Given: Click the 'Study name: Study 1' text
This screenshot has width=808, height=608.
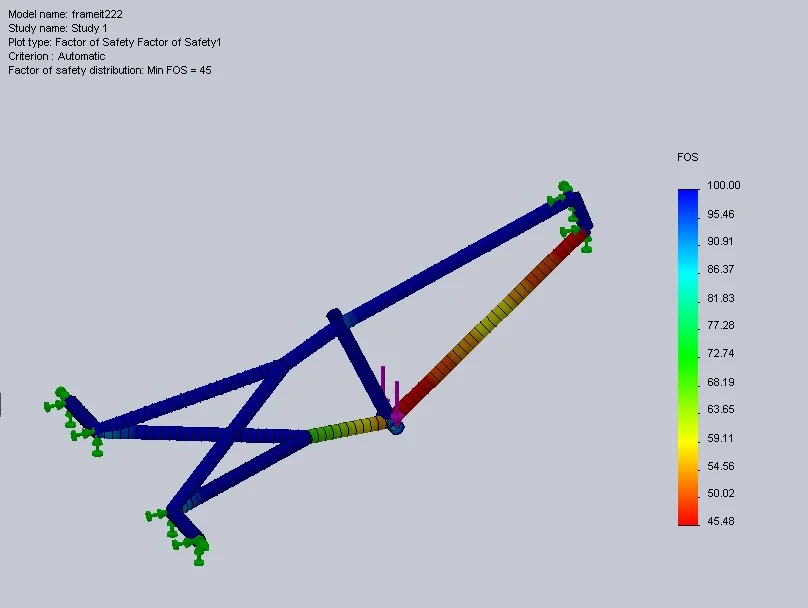Looking at the screenshot, I should [x=58, y=28].
